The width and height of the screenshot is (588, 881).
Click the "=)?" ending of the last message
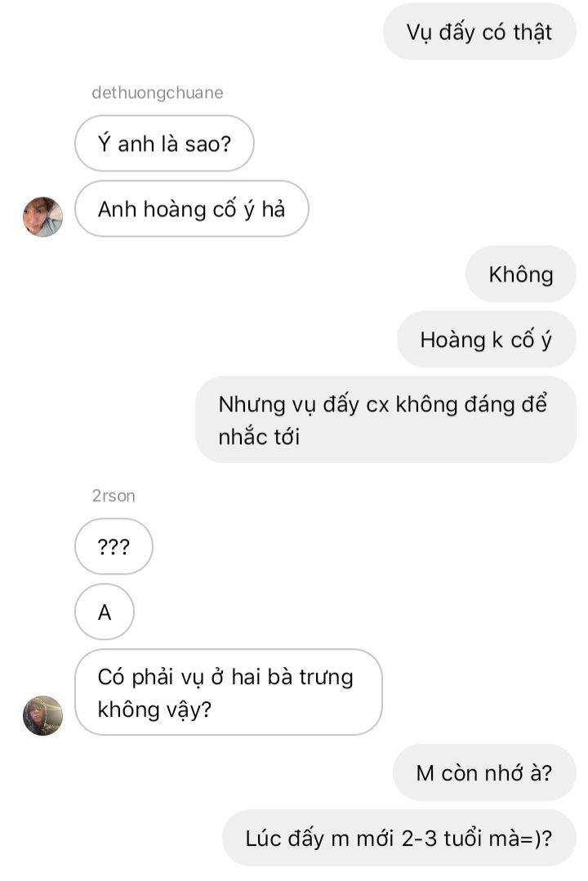[537, 839]
